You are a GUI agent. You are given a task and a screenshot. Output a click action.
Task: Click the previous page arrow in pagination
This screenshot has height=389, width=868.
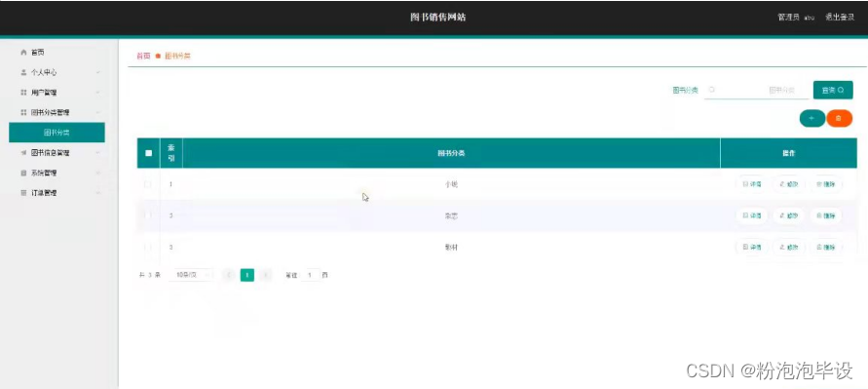click(x=229, y=275)
